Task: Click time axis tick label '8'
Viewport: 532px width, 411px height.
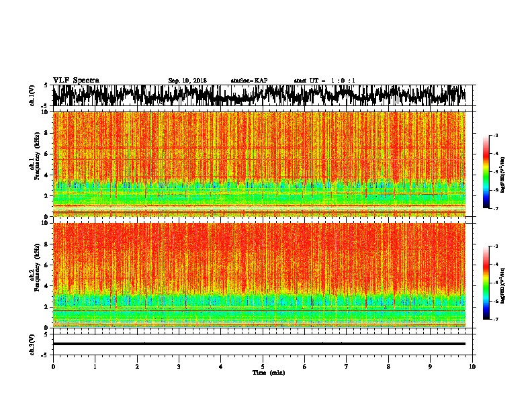Action: click(x=388, y=367)
